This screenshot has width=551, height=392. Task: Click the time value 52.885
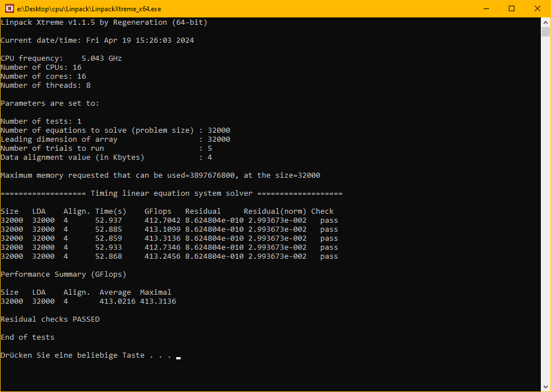pos(109,229)
